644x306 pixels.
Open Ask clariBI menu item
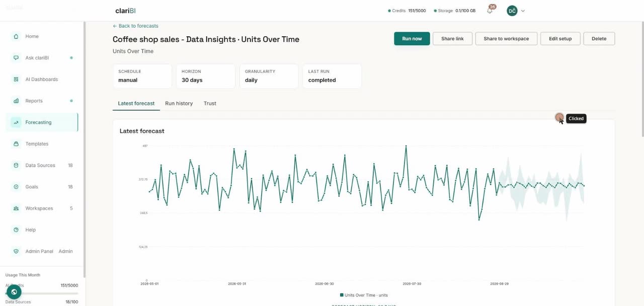pyautogui.click(x=42, y=58)
